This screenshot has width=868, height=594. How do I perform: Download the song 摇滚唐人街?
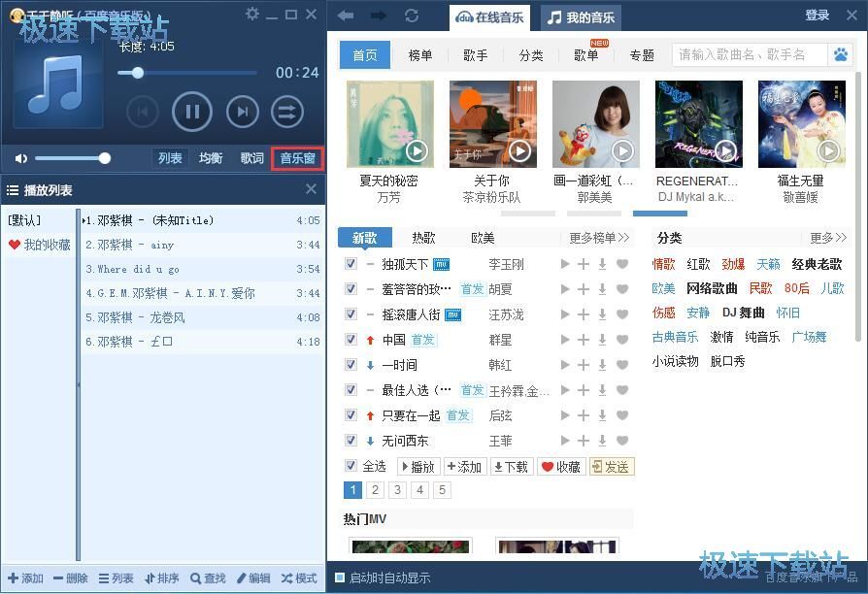click(602, 314)
